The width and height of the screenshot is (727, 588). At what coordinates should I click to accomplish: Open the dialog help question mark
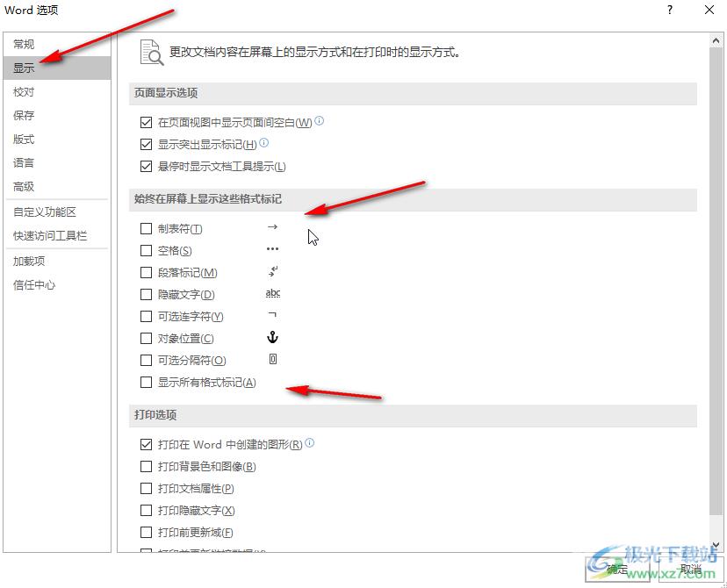(670, 10)
